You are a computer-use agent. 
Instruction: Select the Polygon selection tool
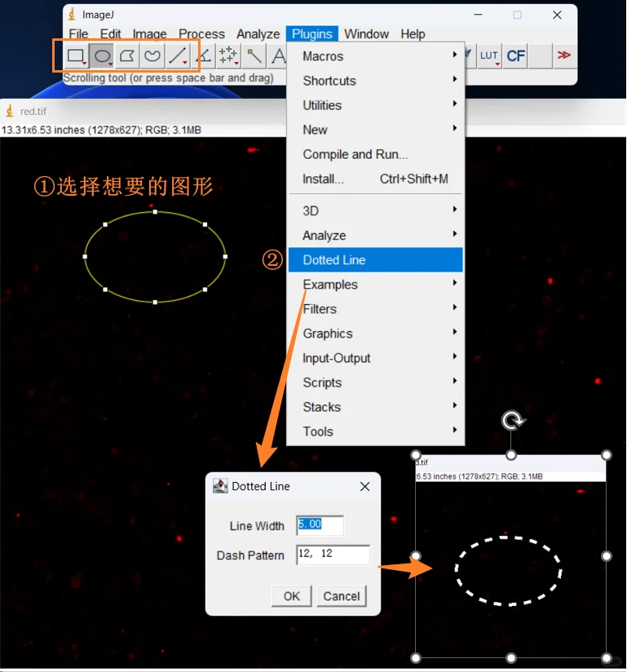tap(127, 55)
